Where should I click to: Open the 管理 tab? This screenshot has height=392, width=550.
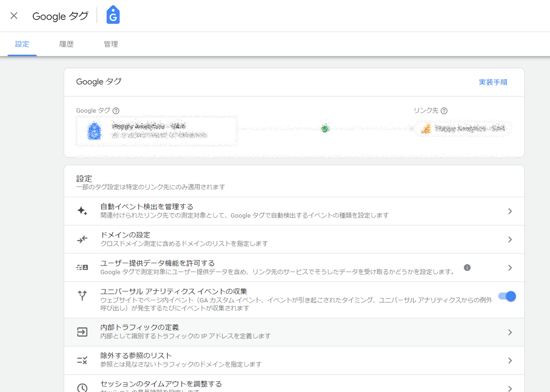111,44
